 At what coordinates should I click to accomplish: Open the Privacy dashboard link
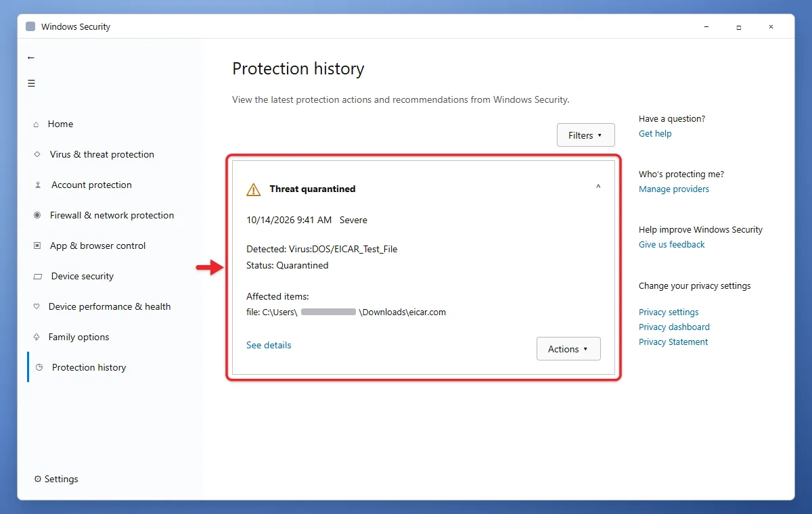coord(674,327)
